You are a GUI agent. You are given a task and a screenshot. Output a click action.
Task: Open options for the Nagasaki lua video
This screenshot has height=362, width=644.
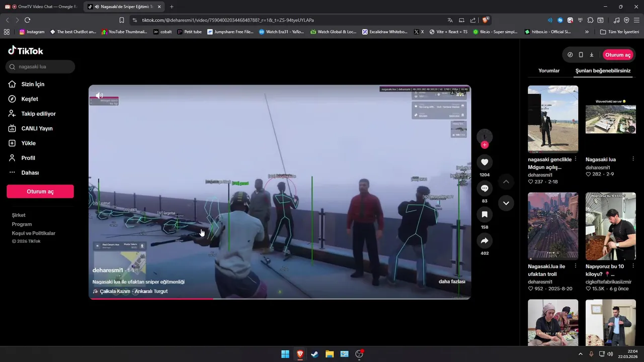[633, 159]
